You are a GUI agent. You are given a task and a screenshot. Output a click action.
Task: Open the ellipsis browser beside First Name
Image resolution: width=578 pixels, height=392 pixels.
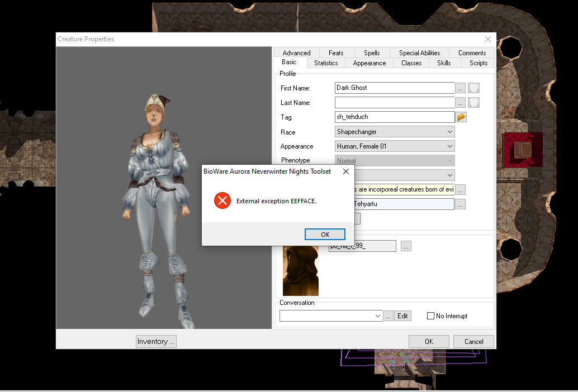[x=460, y=88]
